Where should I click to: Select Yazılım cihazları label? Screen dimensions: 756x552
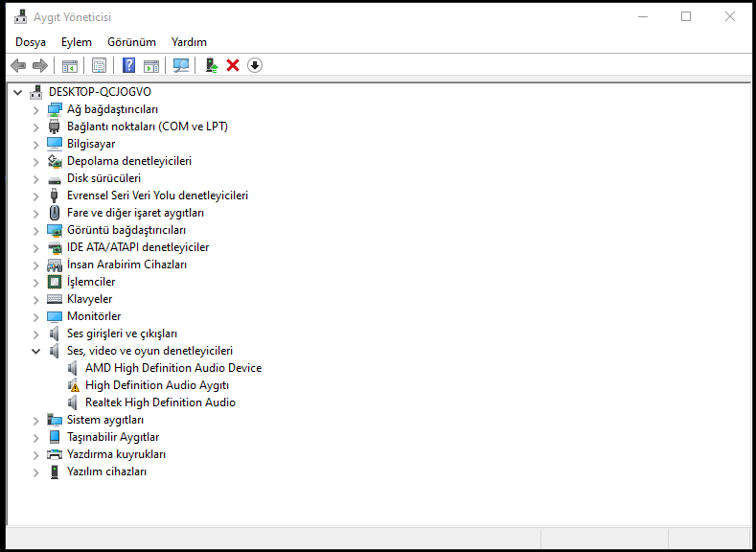pos(106,471)
